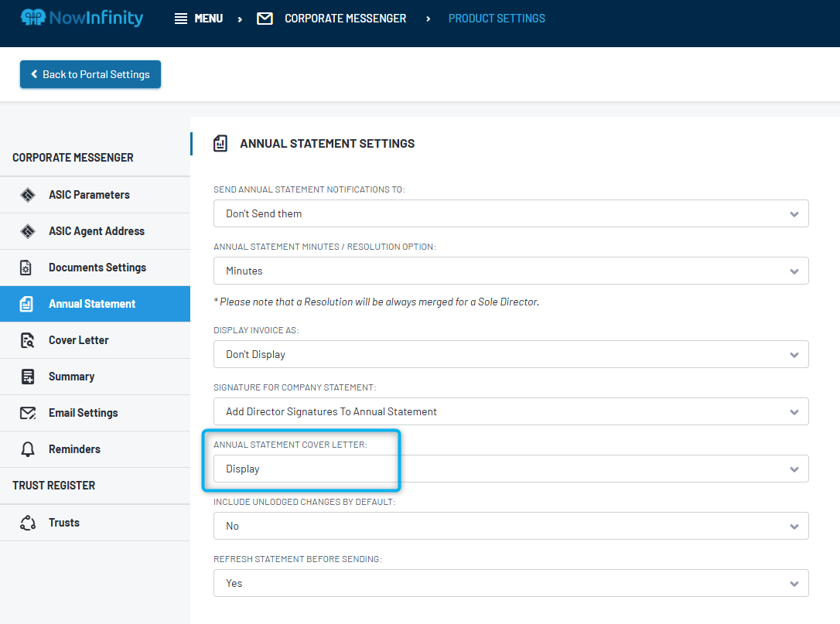Open the MENU label in top bar
The height and width of the screenshot is (624, 840).
coord(208,19)
